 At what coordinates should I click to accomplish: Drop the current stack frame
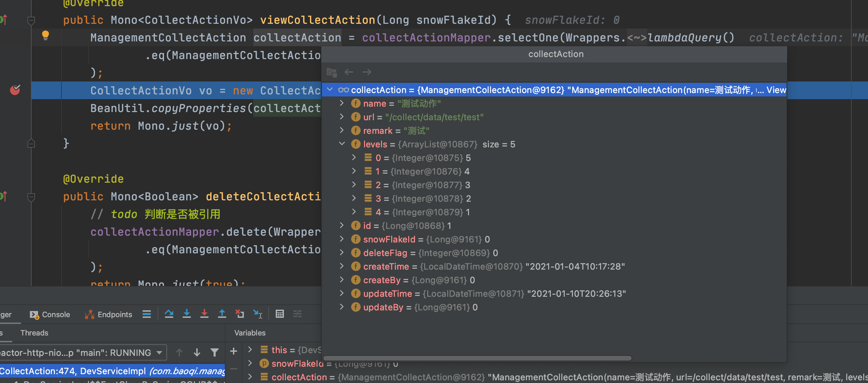(240, 314)
